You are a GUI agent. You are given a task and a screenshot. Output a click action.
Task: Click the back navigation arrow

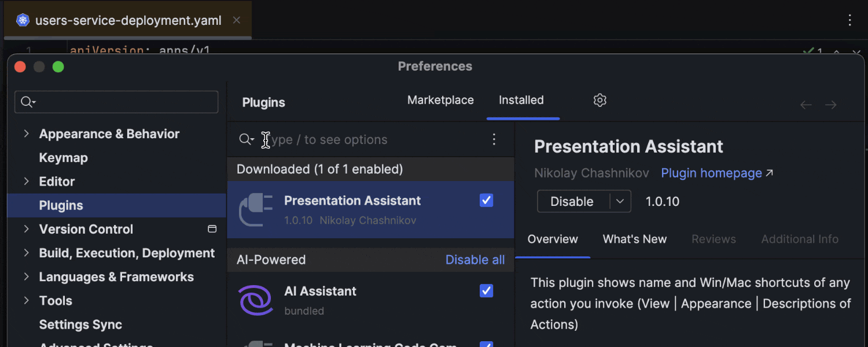click(806, 105)
